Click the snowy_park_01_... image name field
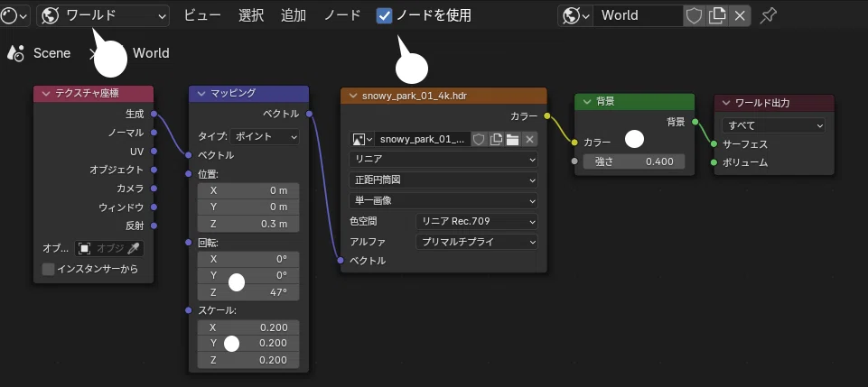The width and height of the screenshot is (868, 387). pyautogui.click(x=423, y=139)
